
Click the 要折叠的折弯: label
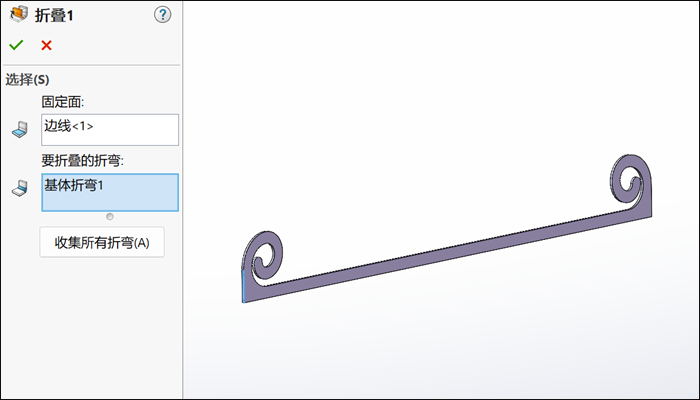pos(83,161)
